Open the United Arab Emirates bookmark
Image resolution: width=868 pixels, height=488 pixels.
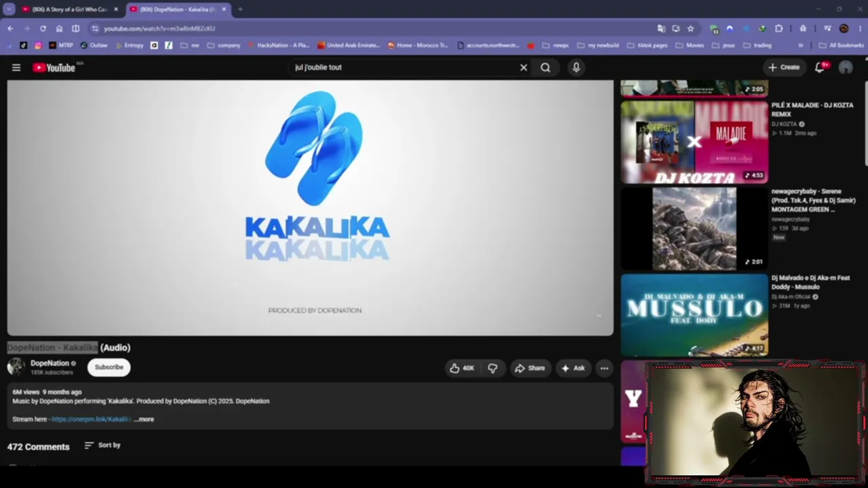349,45
